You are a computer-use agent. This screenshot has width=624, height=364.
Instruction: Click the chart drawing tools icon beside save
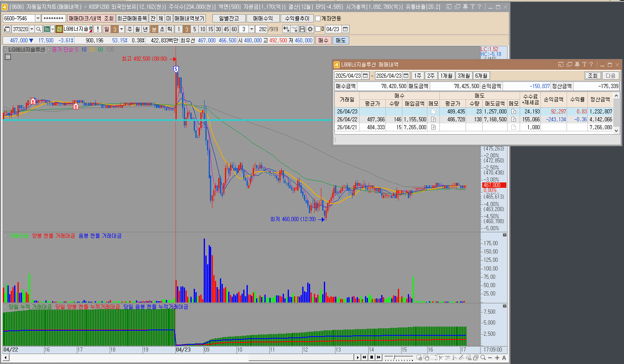pos(294,29)
